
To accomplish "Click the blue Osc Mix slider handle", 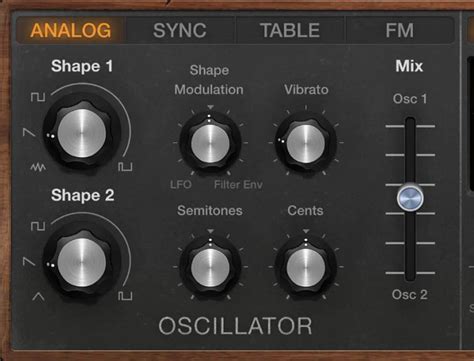I will 410,197.
